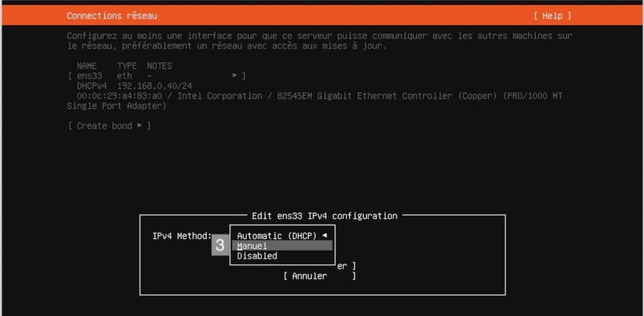Click the Create bond button

pos(109,126)
